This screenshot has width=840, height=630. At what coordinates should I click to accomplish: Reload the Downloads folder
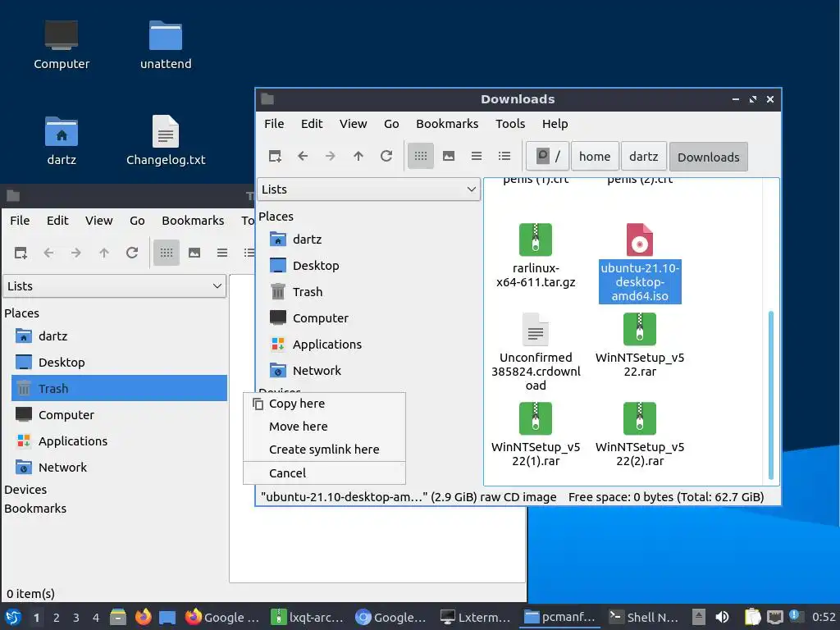point(386,157)
